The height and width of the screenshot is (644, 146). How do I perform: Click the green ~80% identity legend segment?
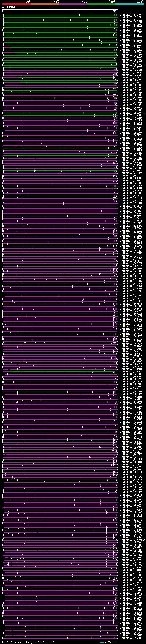[101, 4]
